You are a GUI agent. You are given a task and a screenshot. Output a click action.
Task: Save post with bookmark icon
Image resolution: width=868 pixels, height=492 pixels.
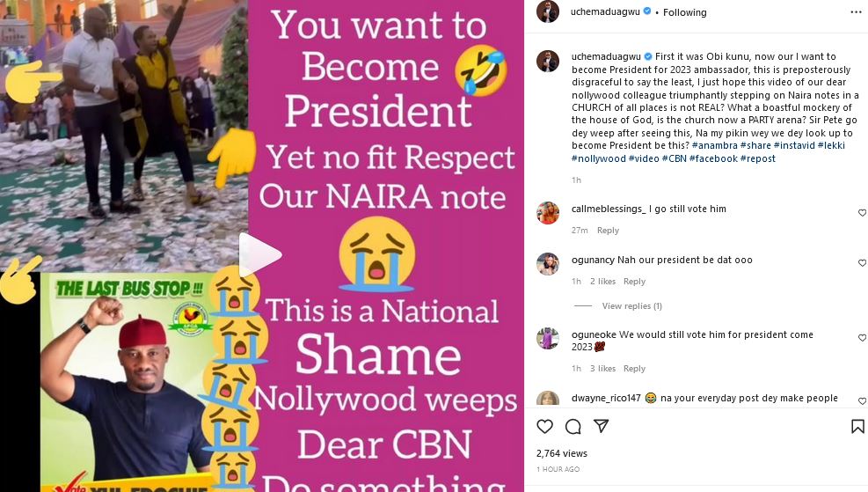pyautogui.click(x=857, y=427)
